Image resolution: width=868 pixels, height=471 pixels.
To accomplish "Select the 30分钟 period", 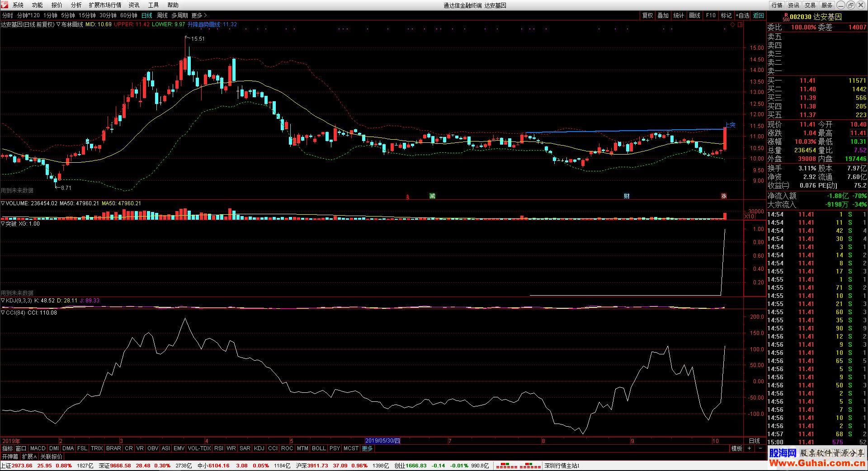I will pos(108,15).
